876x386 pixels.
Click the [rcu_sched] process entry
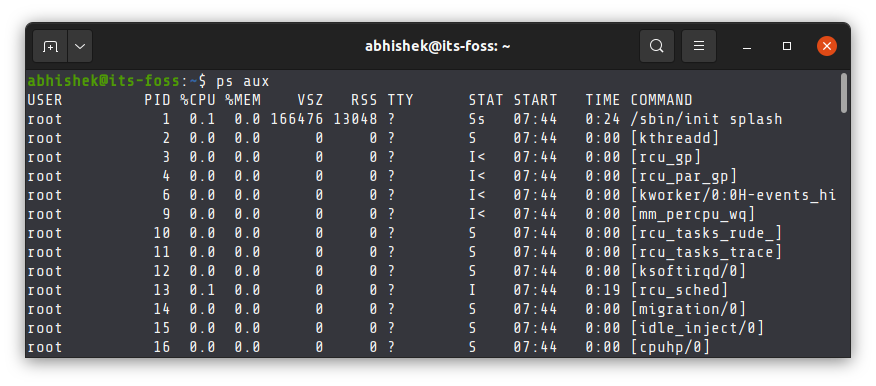679,290
